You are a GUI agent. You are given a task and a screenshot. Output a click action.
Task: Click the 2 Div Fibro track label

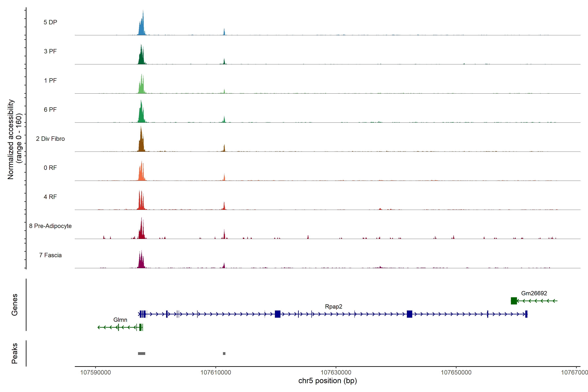point(50,139)
